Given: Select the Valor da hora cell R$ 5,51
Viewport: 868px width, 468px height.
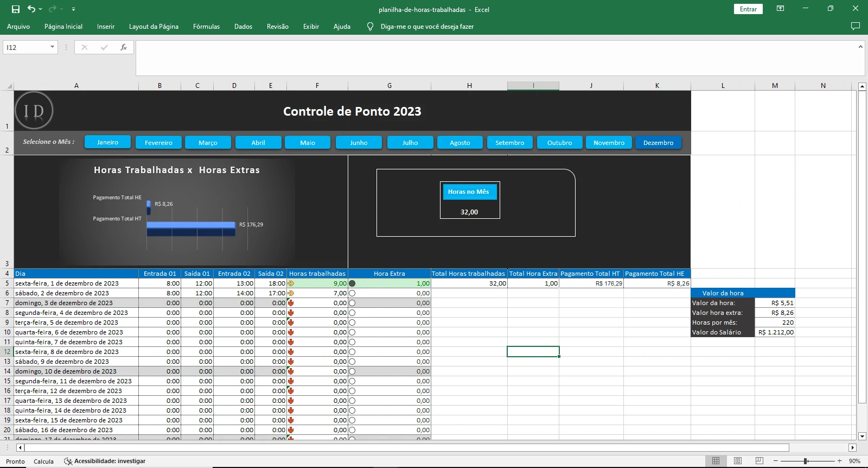Looking at the screenshot, I should pos(775,303).
